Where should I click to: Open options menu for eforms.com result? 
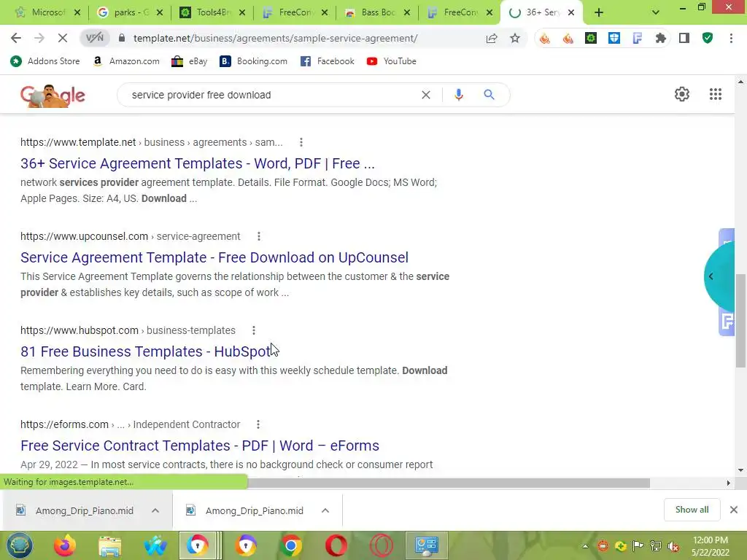258,424
